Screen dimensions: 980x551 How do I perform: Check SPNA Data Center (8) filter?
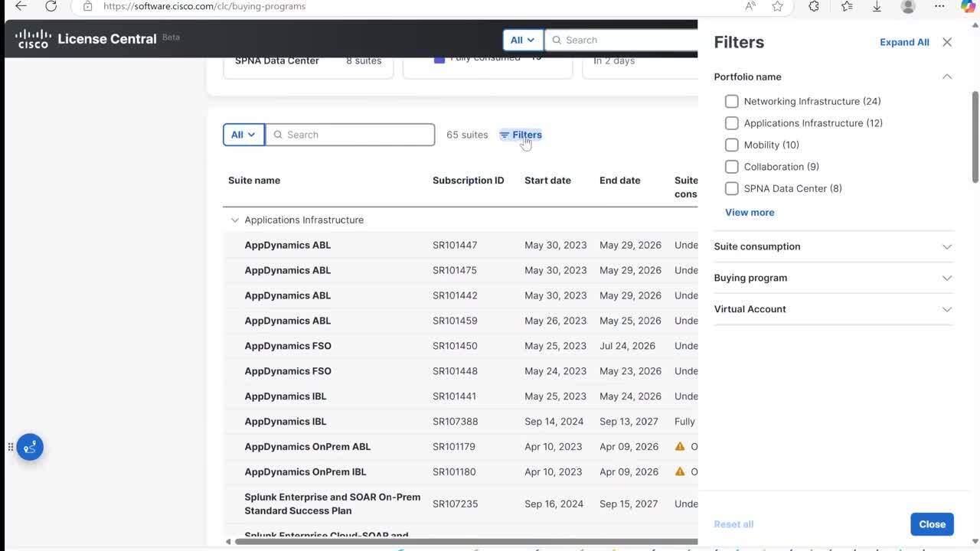(732, 188)
